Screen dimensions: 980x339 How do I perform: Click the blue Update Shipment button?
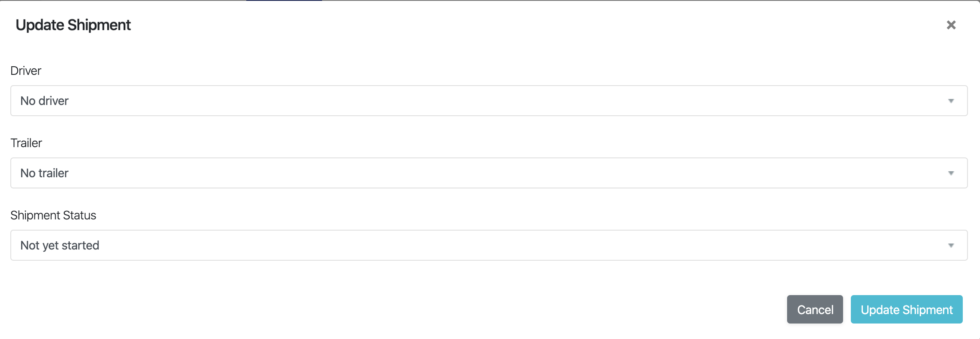(906, 309)
